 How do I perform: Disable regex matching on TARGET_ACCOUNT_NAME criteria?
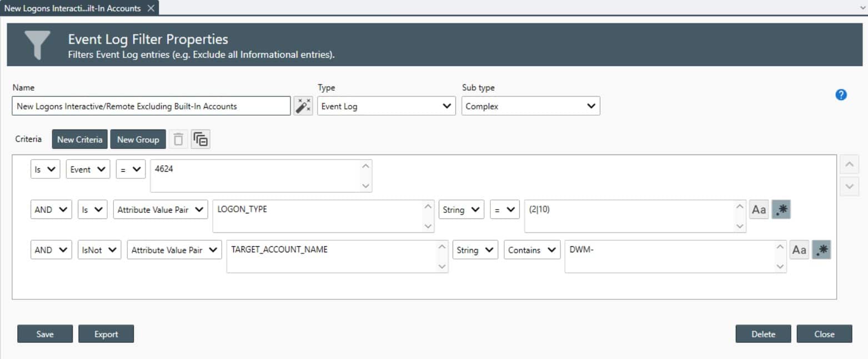pos(821,250)
